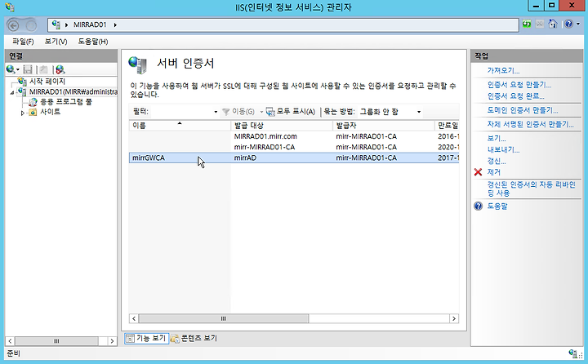Sort by the 만료일 column header
Viewport: 588px width, 364px height.
447,126
